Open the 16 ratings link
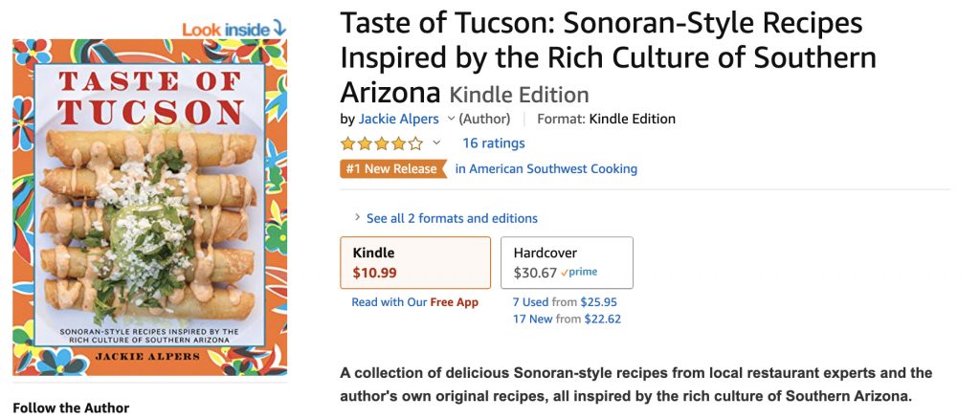The width and height of the screenshot is (980, 419). point(494,143)
